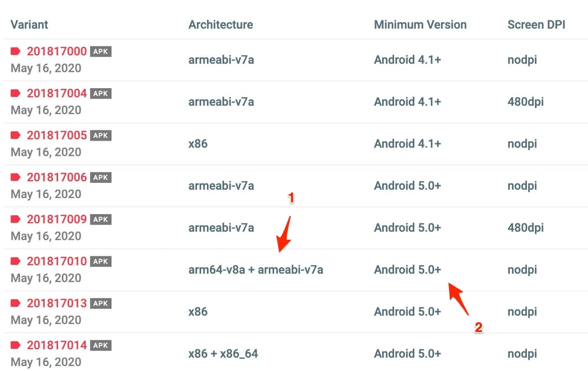
Task: Click the red tag icon beside 201817005
Action: pos(16,135)
